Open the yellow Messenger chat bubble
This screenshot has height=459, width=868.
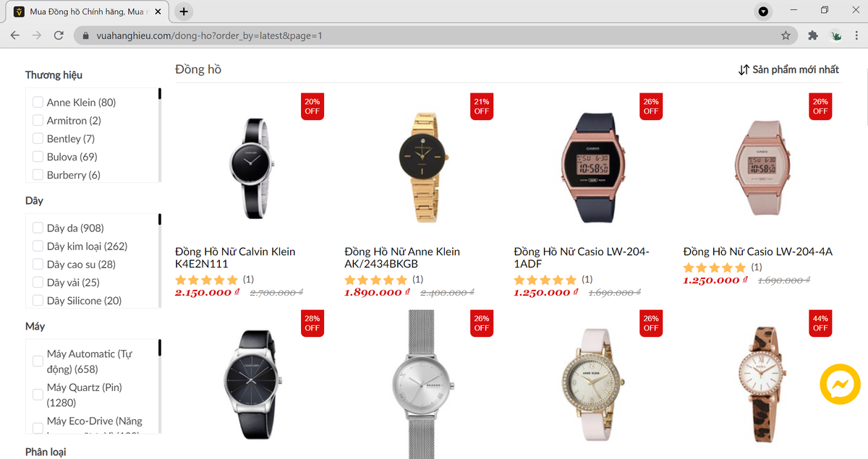pos(840,384)
